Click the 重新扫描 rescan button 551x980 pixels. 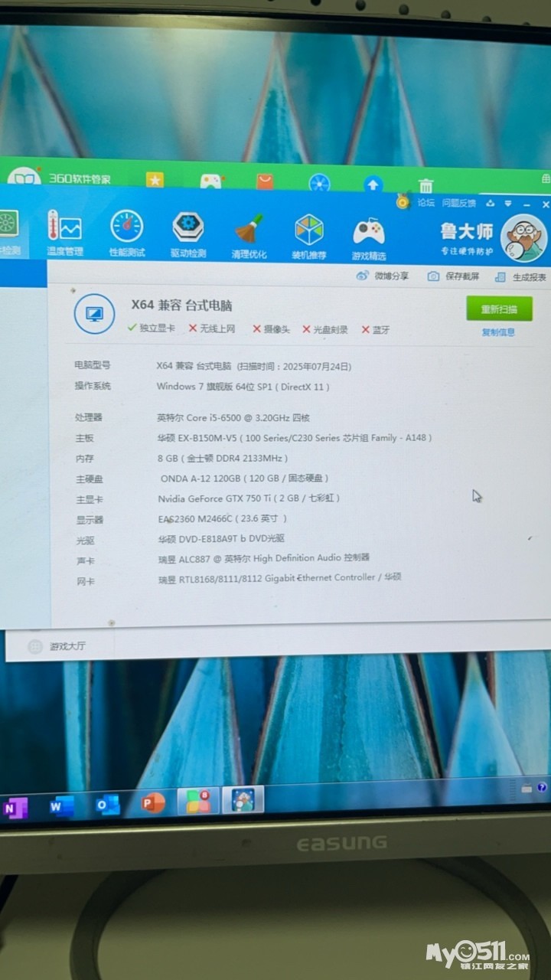tap(499, 309)
